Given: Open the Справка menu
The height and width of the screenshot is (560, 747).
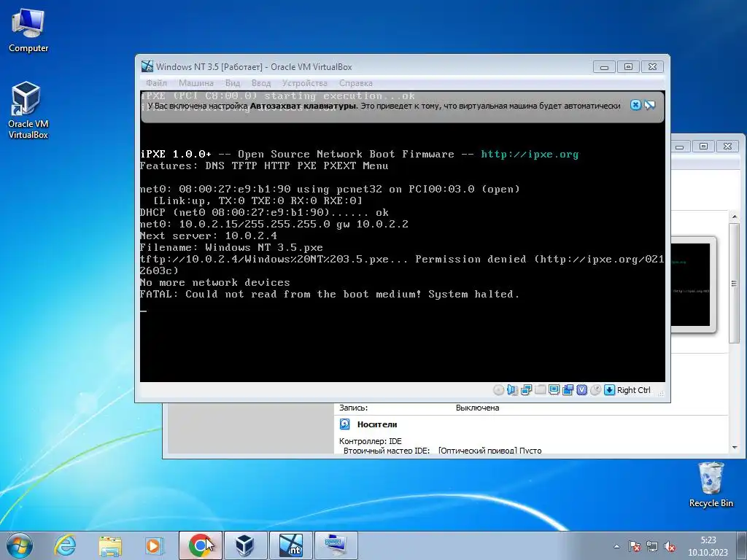Looking at the screenshot, I should coord(355,83).
